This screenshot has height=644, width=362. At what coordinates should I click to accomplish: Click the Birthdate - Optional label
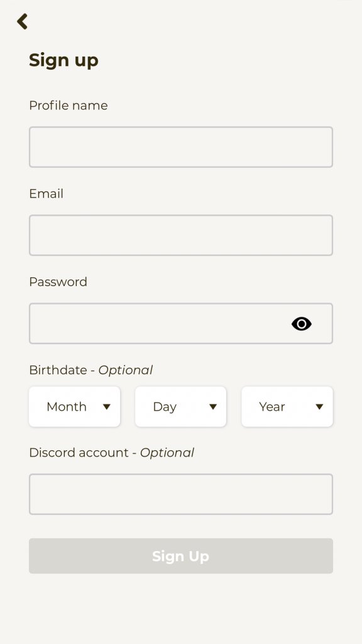click(91, 370)
